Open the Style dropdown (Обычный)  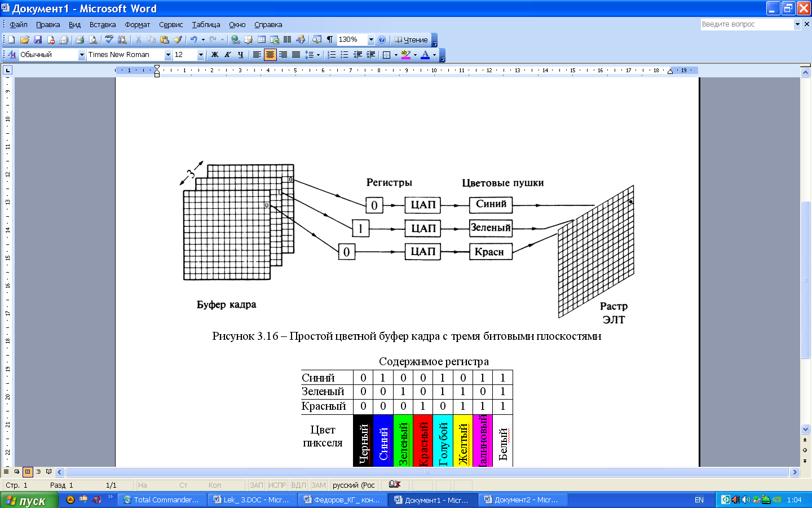(x=82, y=55)
